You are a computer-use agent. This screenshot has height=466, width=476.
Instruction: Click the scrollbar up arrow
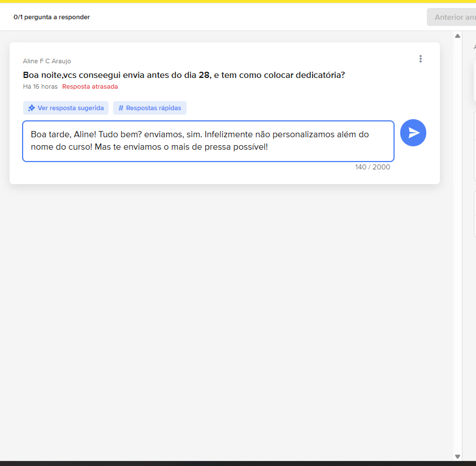point(457,36)
